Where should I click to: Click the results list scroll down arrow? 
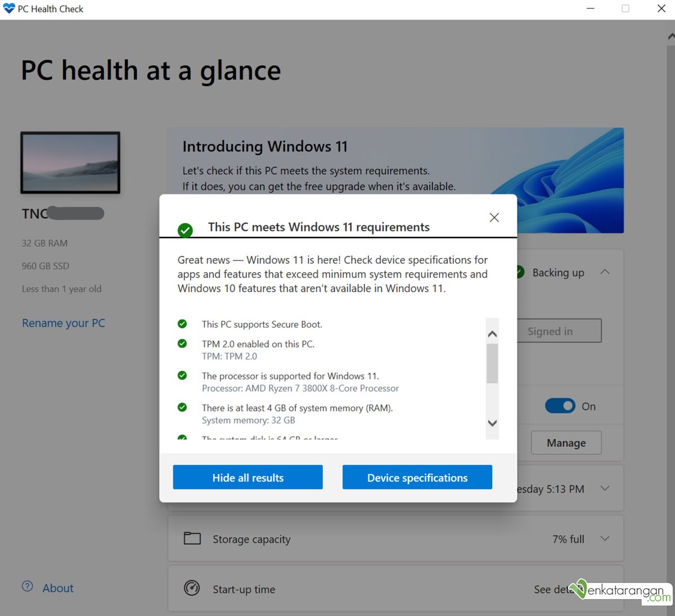tap(492, 423)
